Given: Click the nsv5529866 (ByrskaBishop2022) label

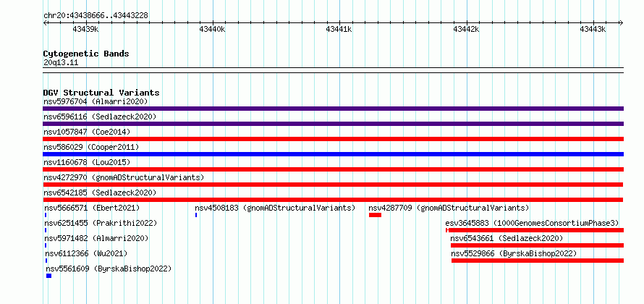Looking at the screenshot, I should click(x=514, y=253).
